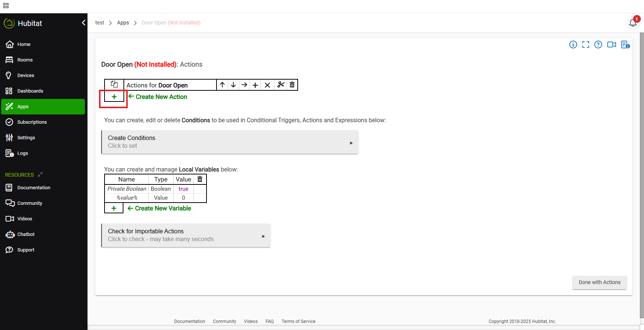Move action up with the up arrow icon
Screen dimensions: 644x330
point(222,85)
